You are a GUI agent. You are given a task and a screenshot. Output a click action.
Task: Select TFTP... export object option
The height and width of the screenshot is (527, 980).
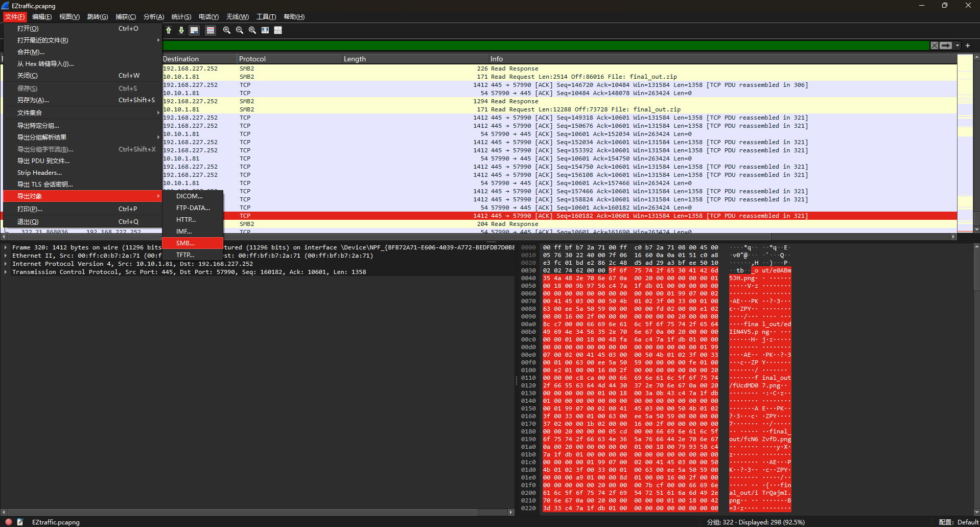point(193,255)
